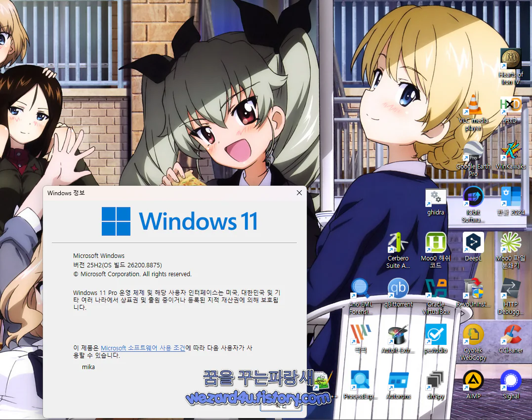
Task: Click the 확인 button in Windows 정보
Action: (x=281, y=405)
